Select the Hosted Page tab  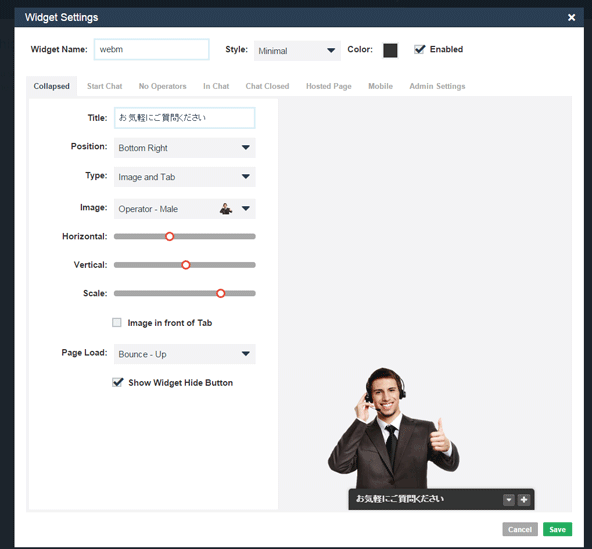click(328, 86)
